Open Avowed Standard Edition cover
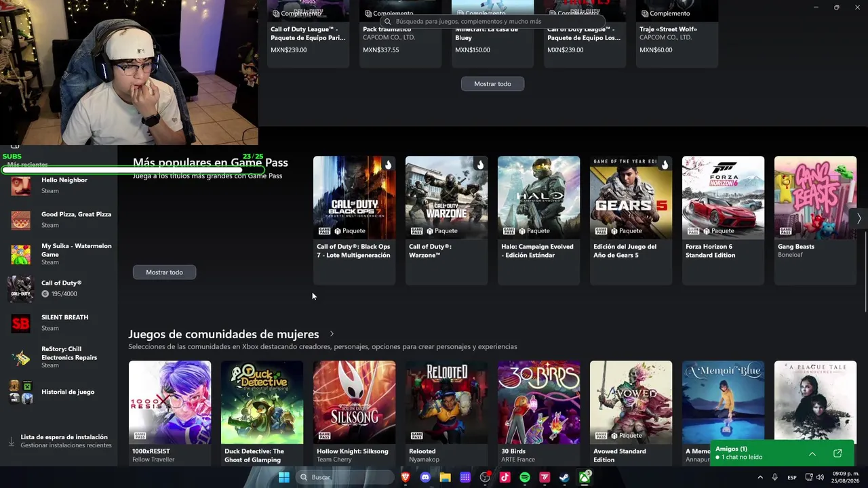 [x=631, y=402]
